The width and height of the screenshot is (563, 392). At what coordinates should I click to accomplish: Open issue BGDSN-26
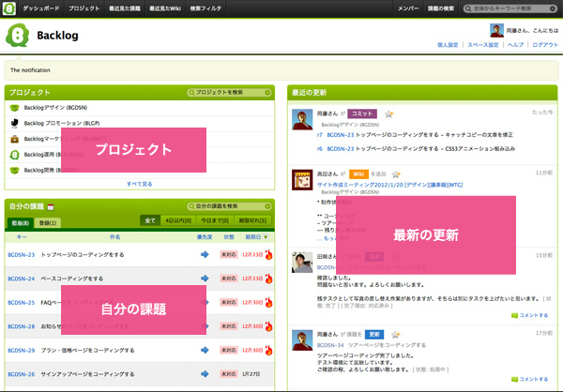point(22,374)
